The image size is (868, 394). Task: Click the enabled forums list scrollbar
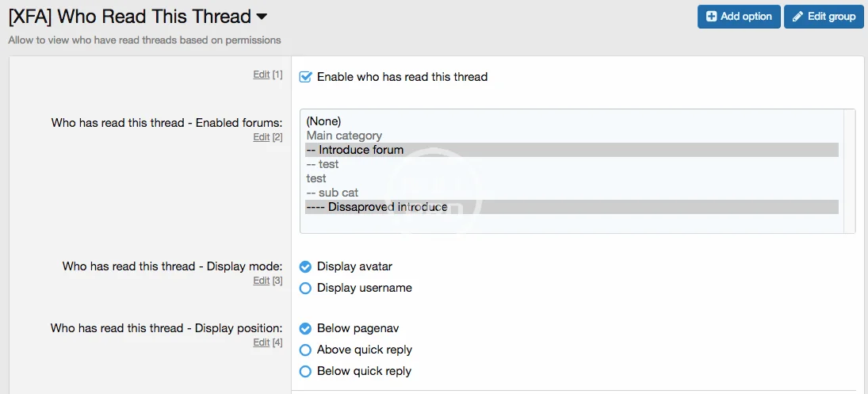[849, 170]
